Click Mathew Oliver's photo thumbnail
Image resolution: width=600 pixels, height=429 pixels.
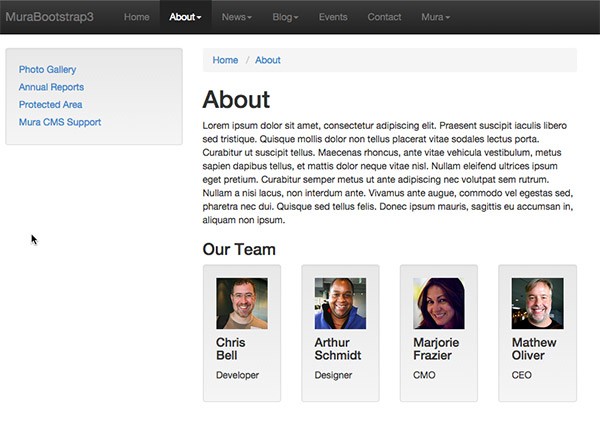point(538,303)
